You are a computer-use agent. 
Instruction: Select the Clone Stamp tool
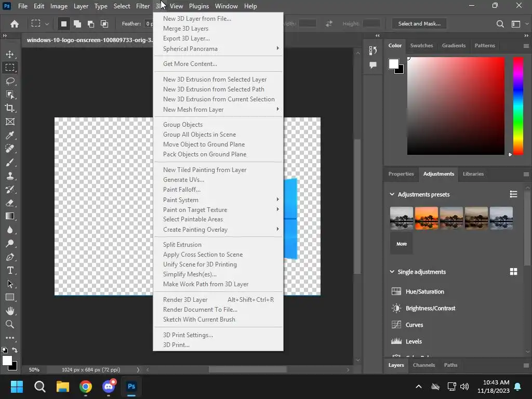[10, 176]
